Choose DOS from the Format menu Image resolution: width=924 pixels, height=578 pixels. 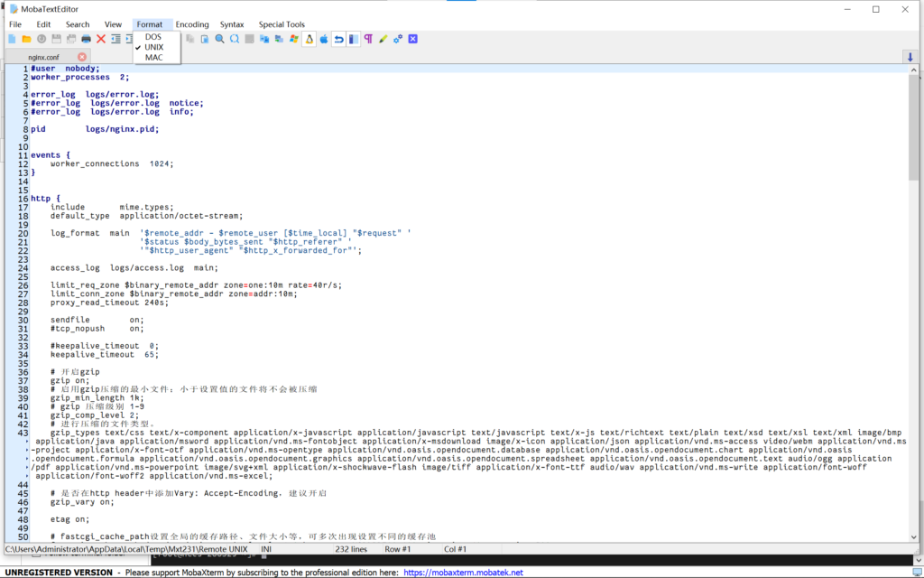[x=152, y=37]
